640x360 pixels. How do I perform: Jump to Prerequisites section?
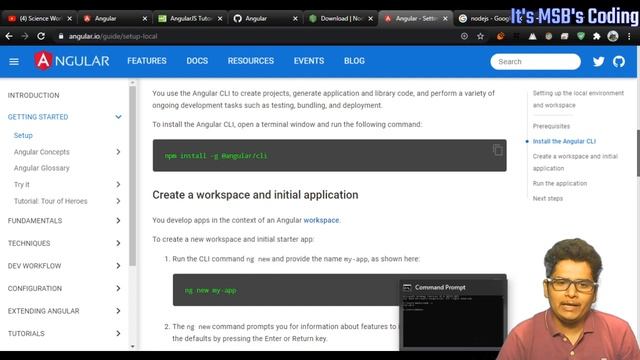[x=551, y=126]
